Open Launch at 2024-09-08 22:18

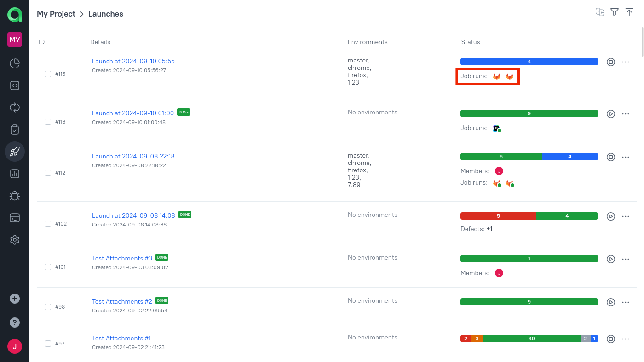click(x=133, y=156)
